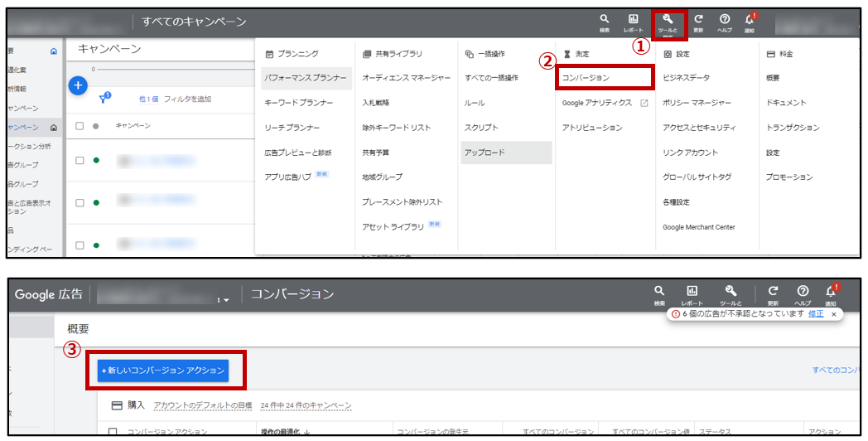Tick select-all checkbox beside コンバージョン アクション header
Image resolution: width=868 pixels, height=441 pixels.
(x=113, y=432)
